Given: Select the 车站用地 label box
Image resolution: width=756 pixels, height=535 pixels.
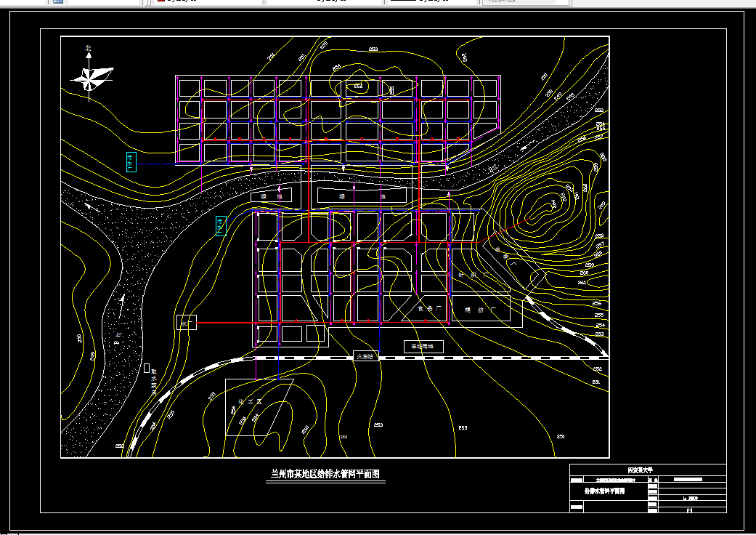Looking at the screenshot, I should tap(423, 347).
